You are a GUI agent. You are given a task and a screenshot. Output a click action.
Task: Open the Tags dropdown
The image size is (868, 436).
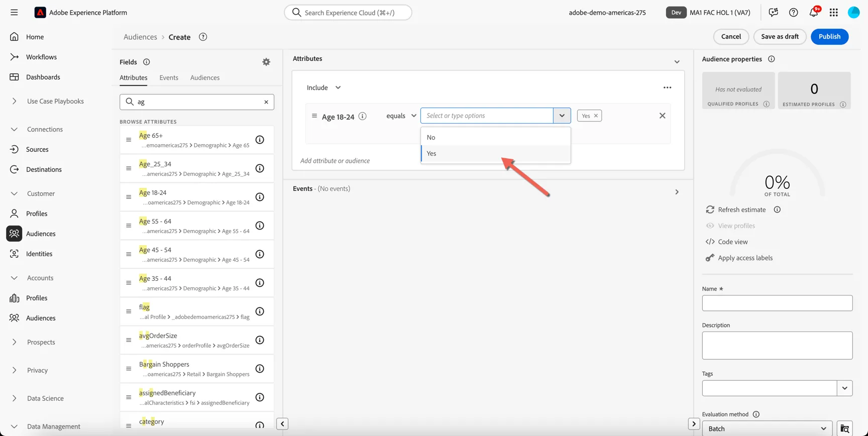(844, 388)
